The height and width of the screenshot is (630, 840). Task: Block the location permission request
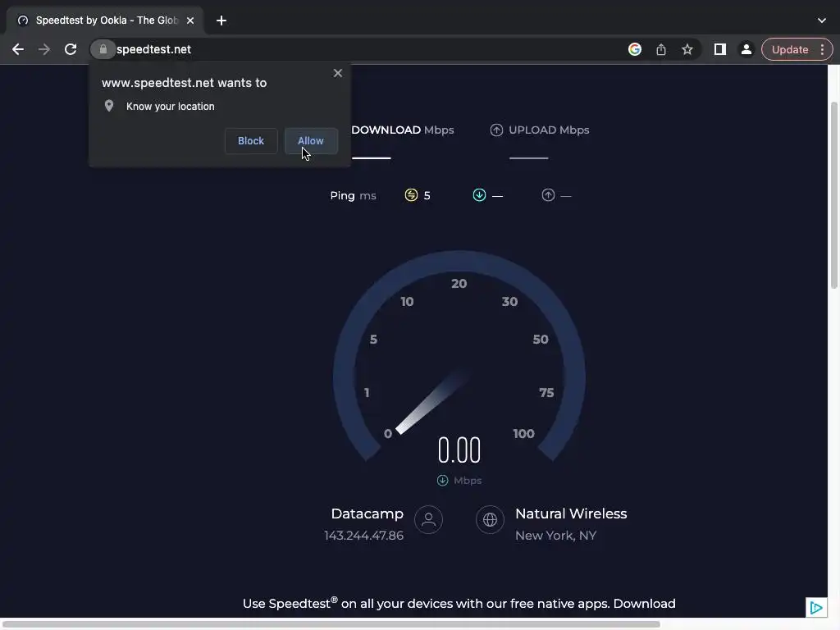pyautogui.click(x=251, y=141)
